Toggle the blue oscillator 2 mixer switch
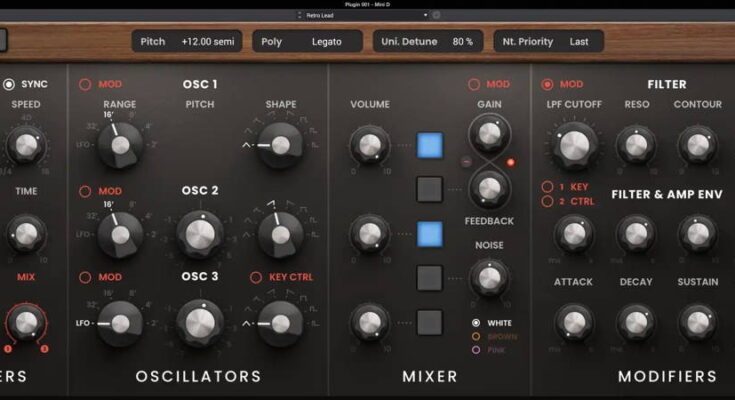The image size is (735, 400). (429, 234)
